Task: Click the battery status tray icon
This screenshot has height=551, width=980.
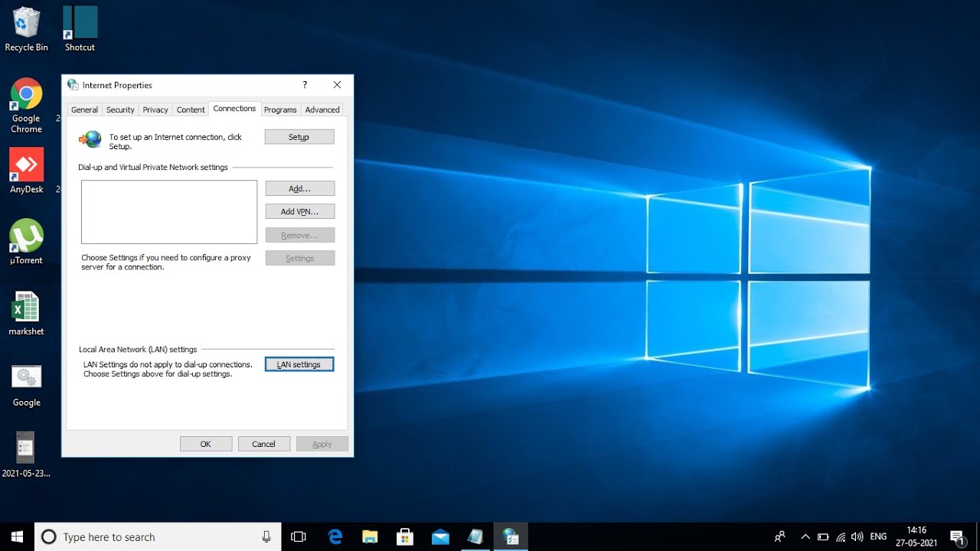Action: click(x=823, y=536)
